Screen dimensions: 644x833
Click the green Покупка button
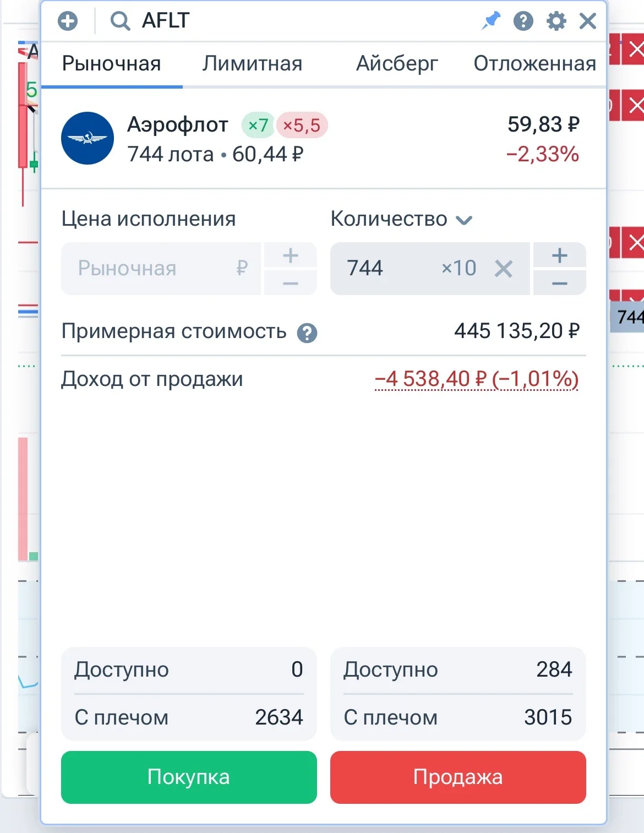[189, 777]
